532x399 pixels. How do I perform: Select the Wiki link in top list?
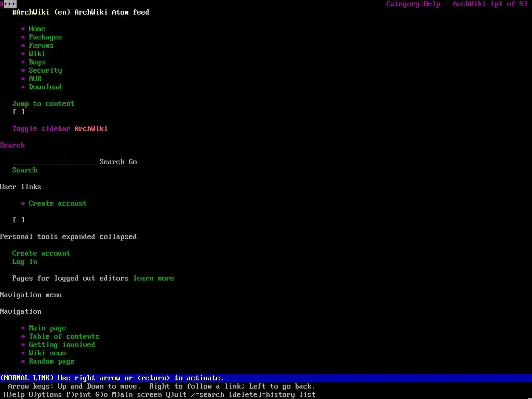37,54
